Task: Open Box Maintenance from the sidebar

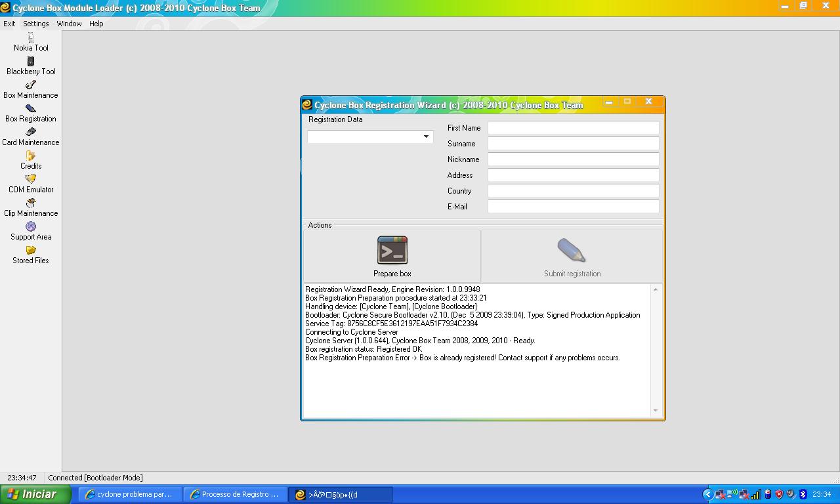Action: coord(31,90)
